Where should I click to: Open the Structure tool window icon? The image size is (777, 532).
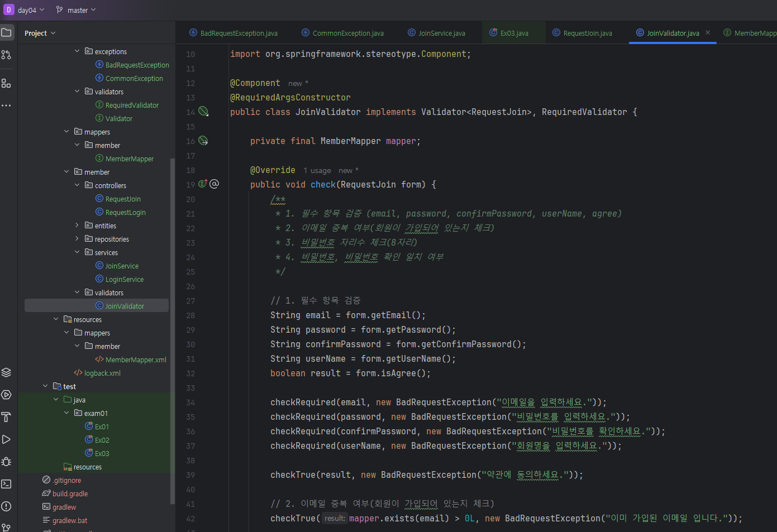click(x=6, y=83)
